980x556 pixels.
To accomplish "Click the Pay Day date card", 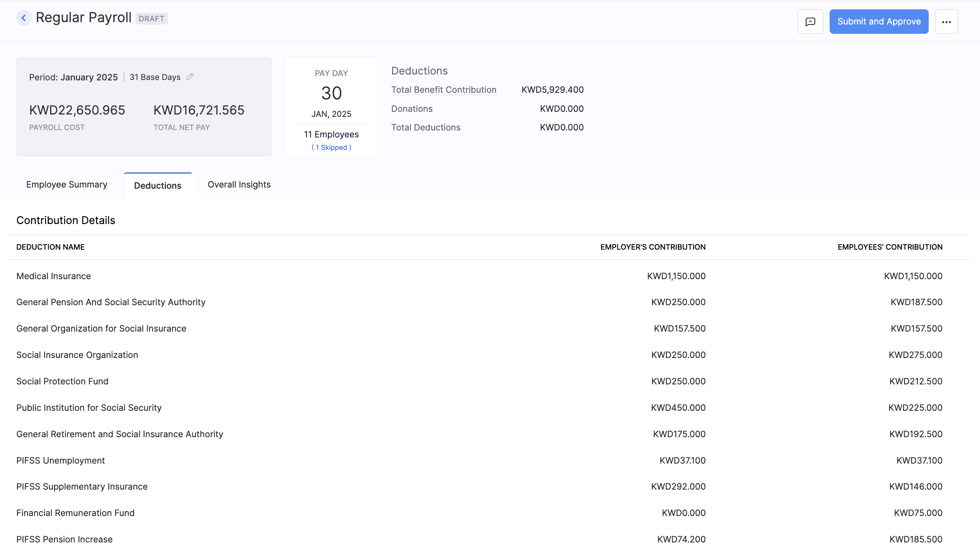I will [x=331, y=93].
